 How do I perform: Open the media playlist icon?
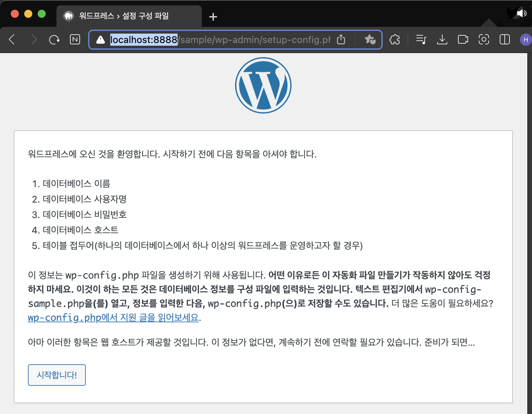[x=421, y=40]
